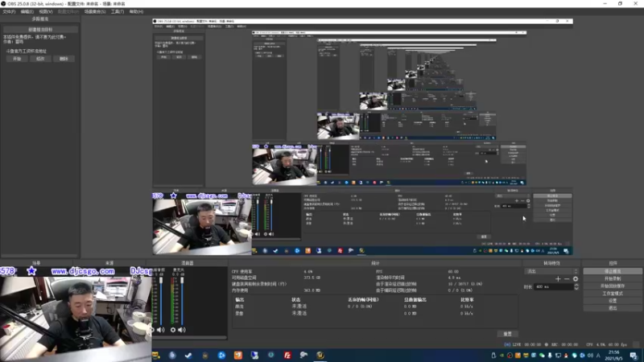Click the 重置 button in the stats panel

pyautogui.click(x=508, y=334)
